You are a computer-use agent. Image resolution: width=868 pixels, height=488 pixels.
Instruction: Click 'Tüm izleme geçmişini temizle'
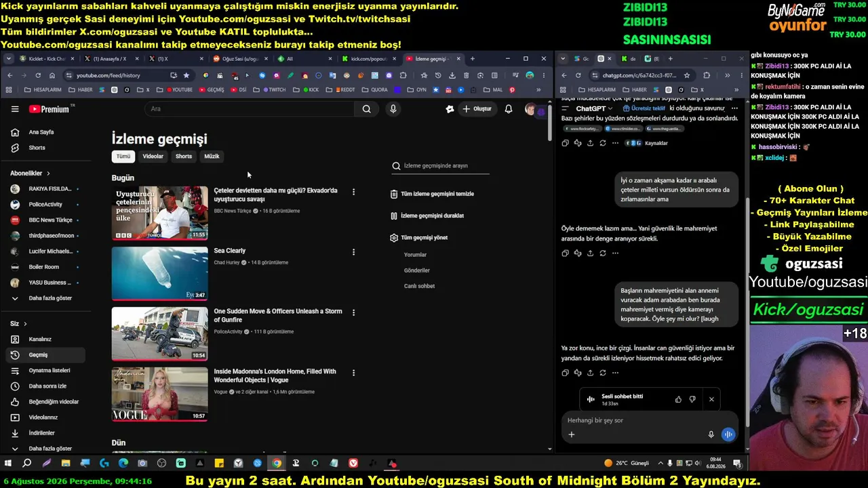[432, 194]
